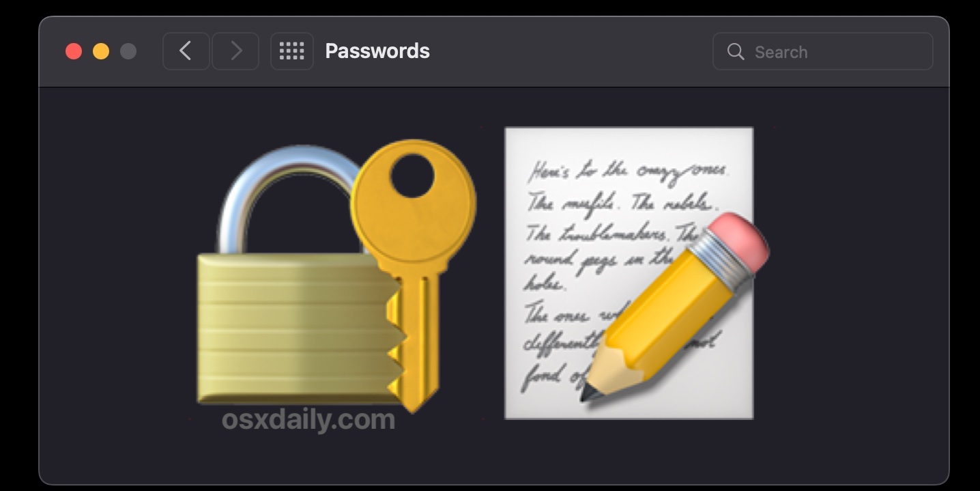
Task: Click the padlock body
Action: pos(293,328)
